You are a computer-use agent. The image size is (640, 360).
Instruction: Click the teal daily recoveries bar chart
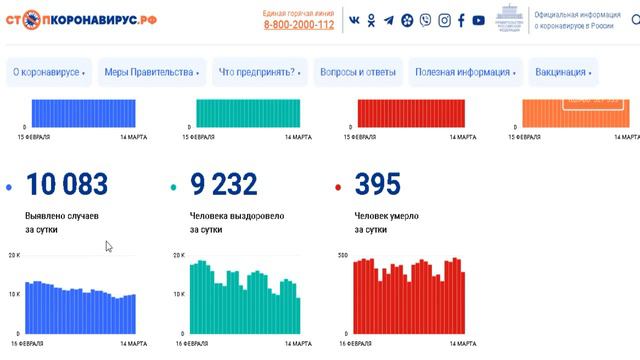[x=245, y=297]
